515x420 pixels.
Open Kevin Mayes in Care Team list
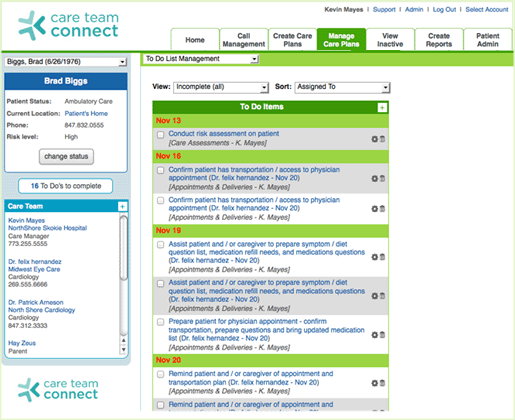click(26, 220)
